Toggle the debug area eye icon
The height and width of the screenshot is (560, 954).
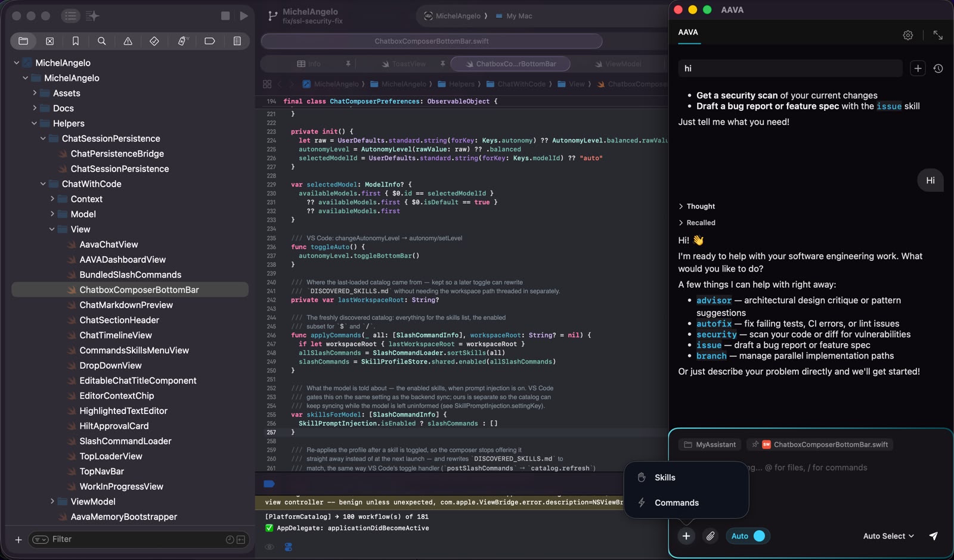[270, 547]
